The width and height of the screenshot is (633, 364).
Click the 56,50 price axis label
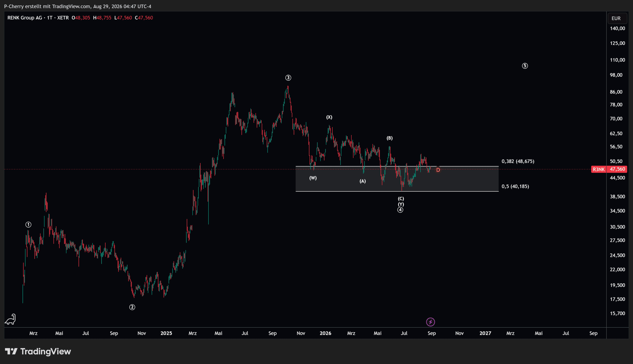click(616, 147)
